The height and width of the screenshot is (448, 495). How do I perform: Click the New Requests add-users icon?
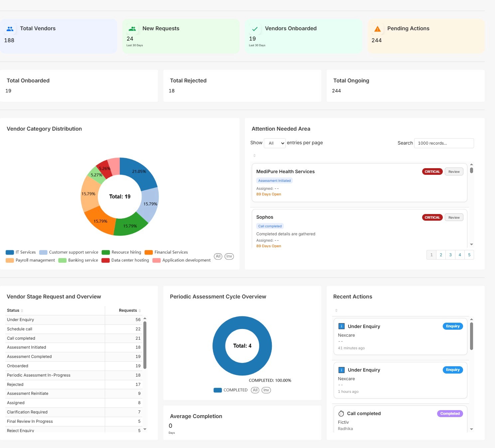[x=132, y=29]
